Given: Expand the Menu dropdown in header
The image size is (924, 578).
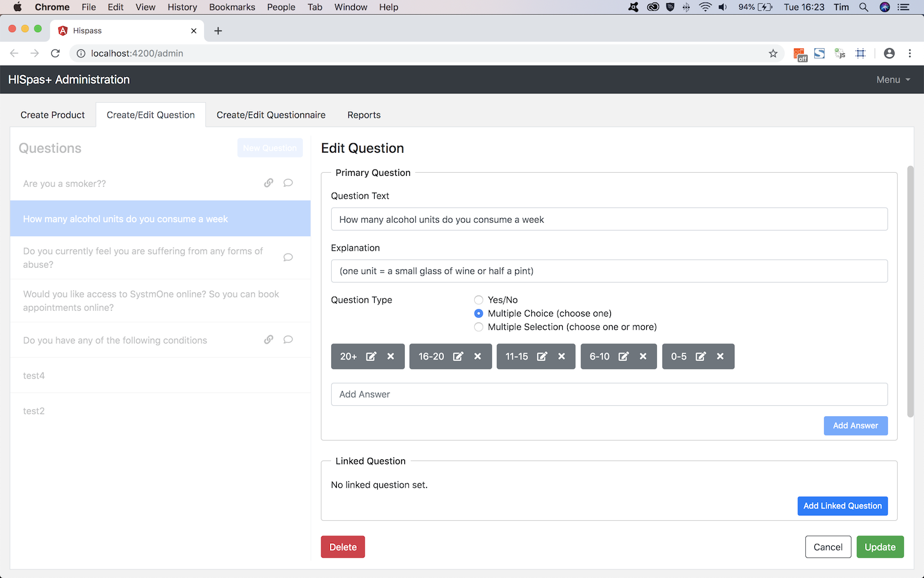Looking at the screenshot, I should tap(893, 80).
